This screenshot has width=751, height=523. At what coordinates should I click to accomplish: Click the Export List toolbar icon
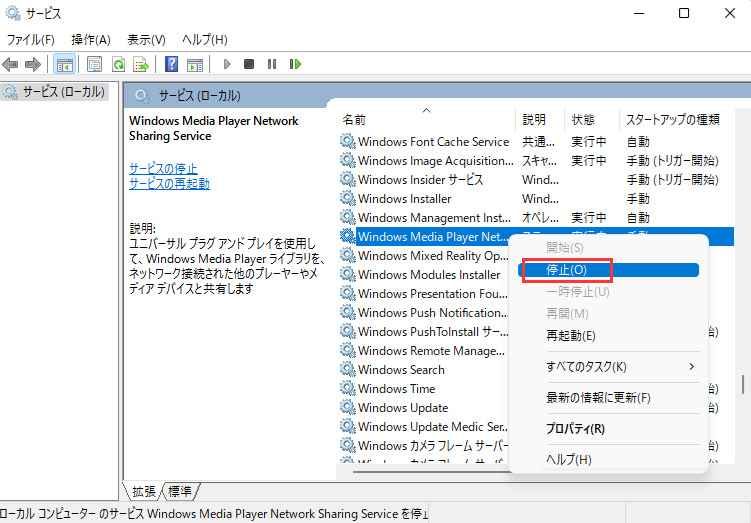click(141, 64)
